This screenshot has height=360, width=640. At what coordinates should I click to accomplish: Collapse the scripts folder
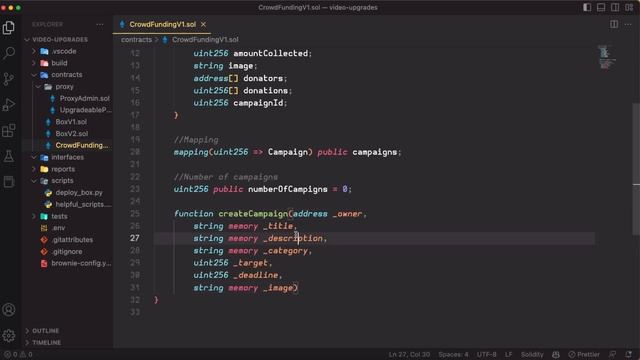62,180
